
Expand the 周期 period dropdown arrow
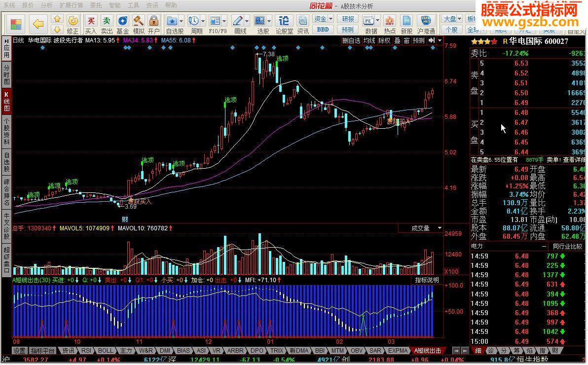point(203,21)
